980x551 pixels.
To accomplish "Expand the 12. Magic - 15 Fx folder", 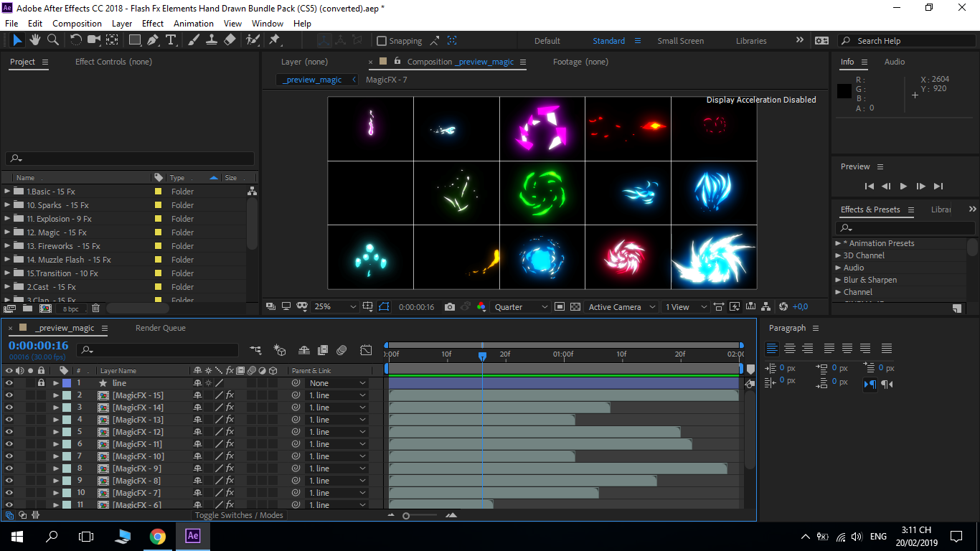I will click(x=8, y=232).
